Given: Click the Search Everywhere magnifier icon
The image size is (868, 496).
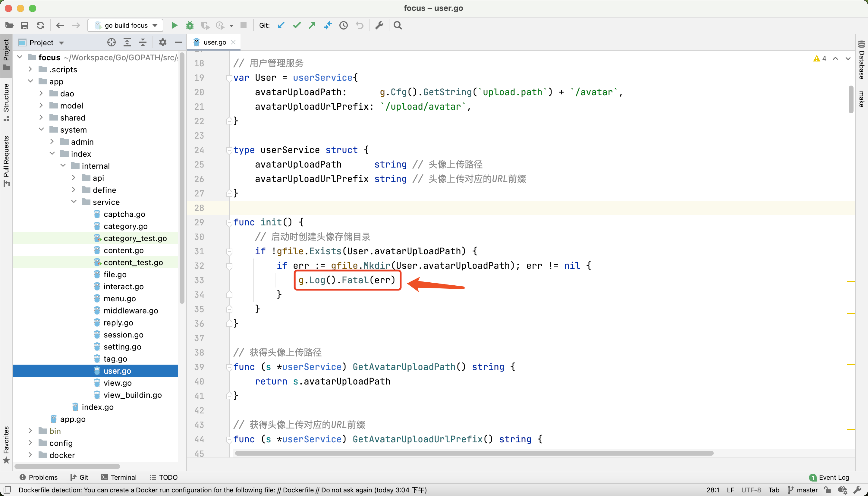Looking at the screenshot, I should click(x=398, y=25).
